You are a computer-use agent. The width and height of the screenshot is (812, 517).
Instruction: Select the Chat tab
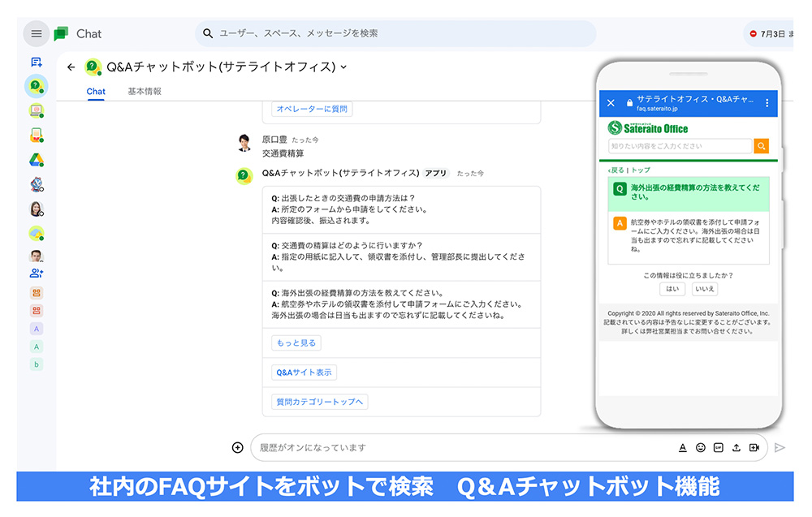[96, 92]
